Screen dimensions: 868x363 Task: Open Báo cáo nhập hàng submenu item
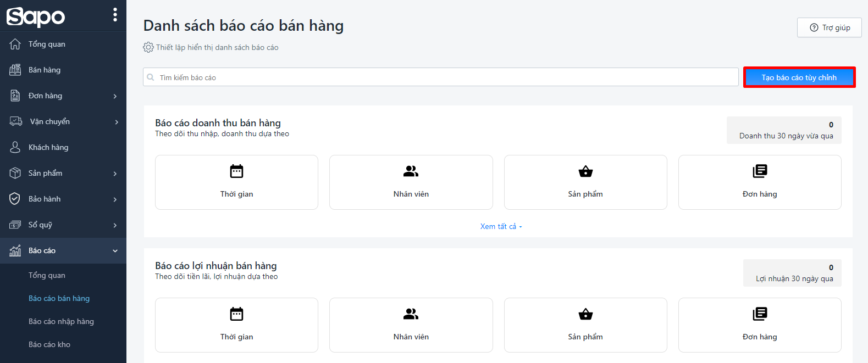[61, 321]
